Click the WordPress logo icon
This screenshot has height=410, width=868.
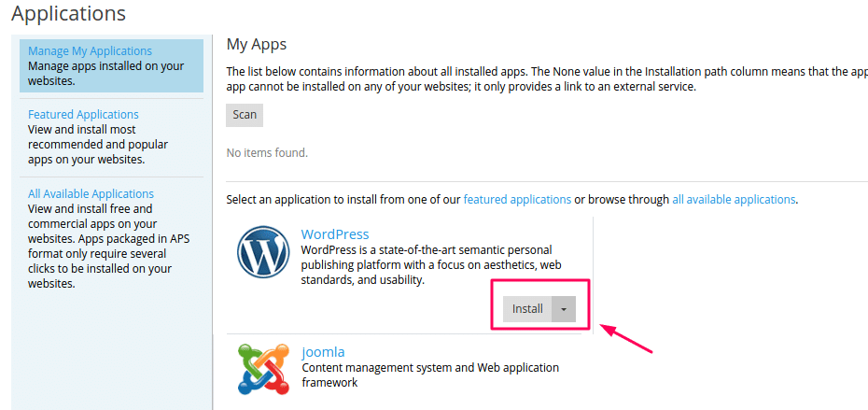(263, 253)
